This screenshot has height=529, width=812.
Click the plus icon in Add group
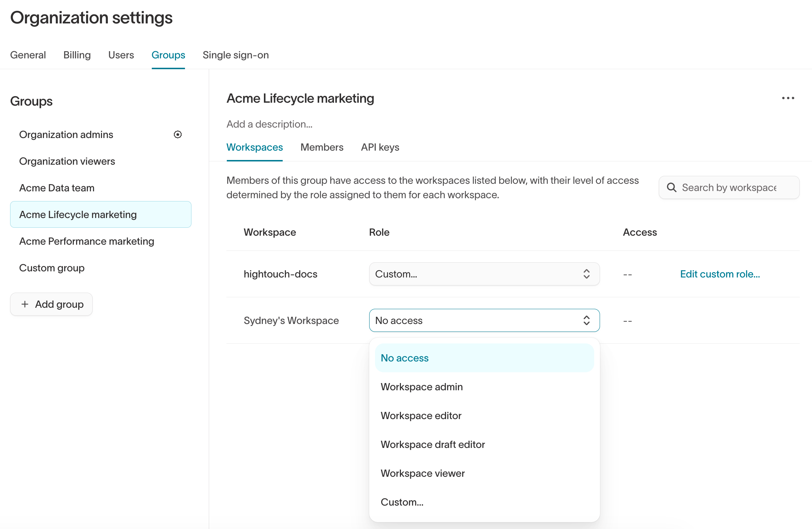(25, 304)
